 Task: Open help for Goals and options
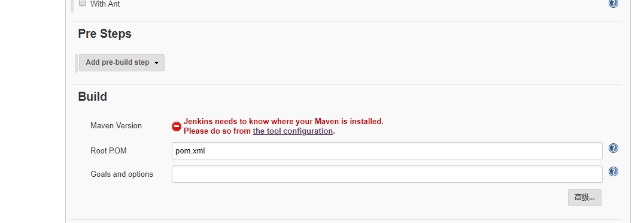(613, 171)
